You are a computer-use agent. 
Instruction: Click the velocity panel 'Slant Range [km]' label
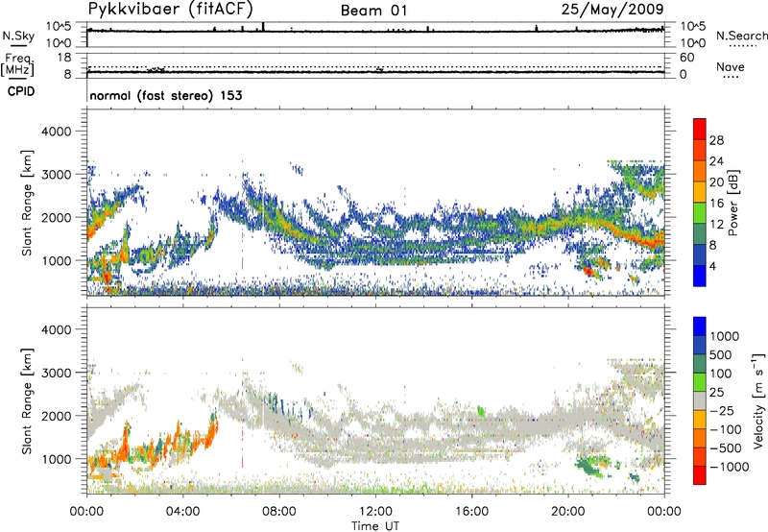tap(27, 400)
